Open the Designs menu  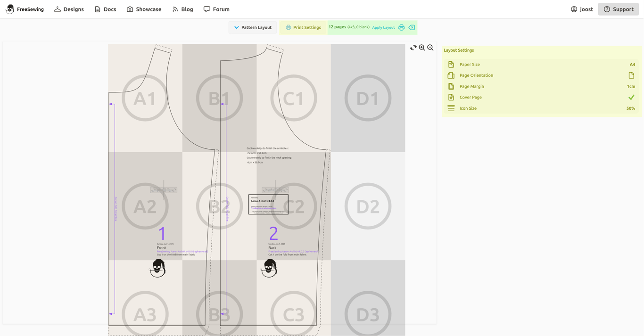point(69,9)
